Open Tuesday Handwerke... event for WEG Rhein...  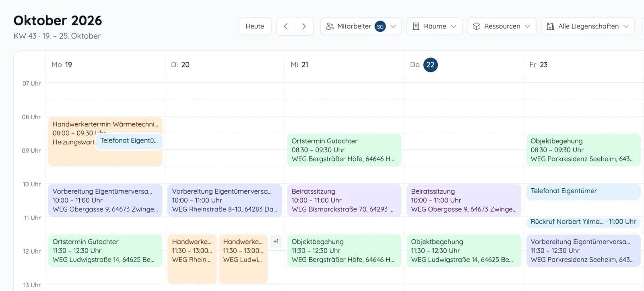[x=192, y=259]
